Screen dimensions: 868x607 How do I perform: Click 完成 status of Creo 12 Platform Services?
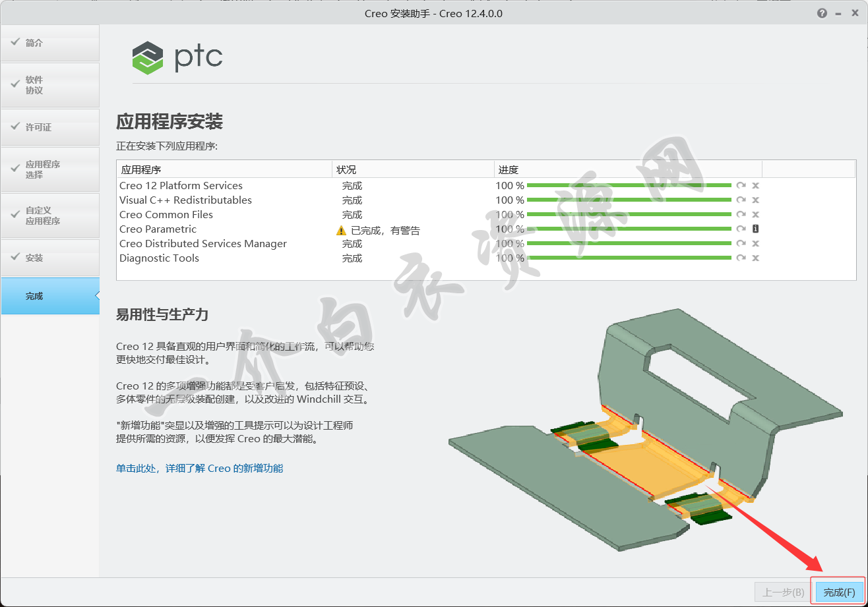point(352,186)
